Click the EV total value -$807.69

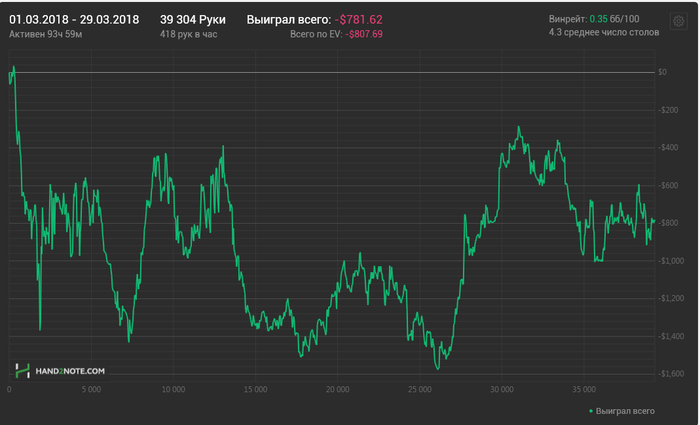(364, 34)
